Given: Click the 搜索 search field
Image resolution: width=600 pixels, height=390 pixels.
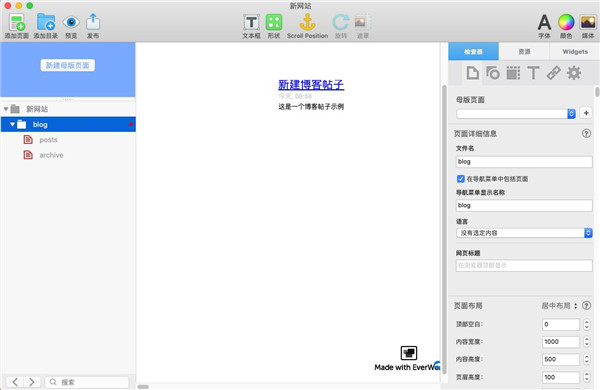Looking at the screenshot, I should click(87, 382).
